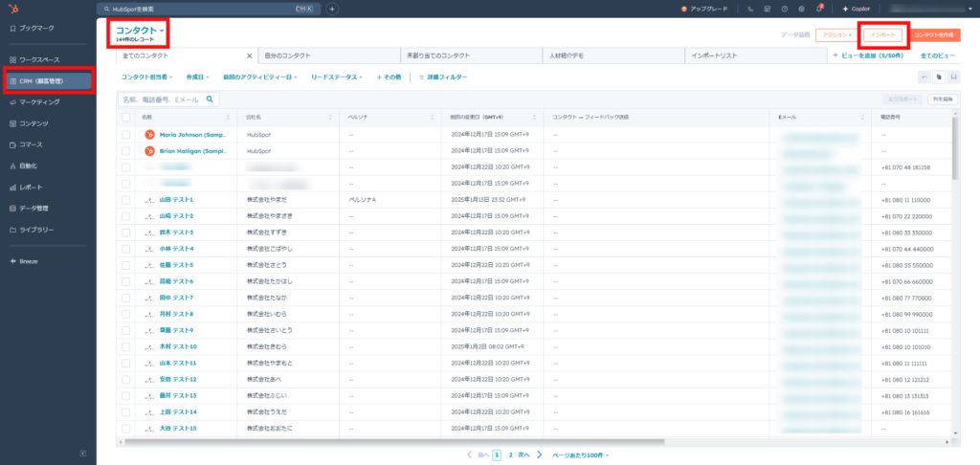The image size is (980, 465).
Task: Click the データ品質 link
Action: [795, 35]
